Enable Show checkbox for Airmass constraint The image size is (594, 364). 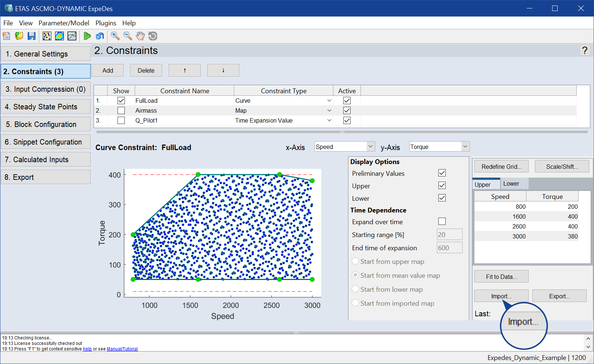pos(121,110)
